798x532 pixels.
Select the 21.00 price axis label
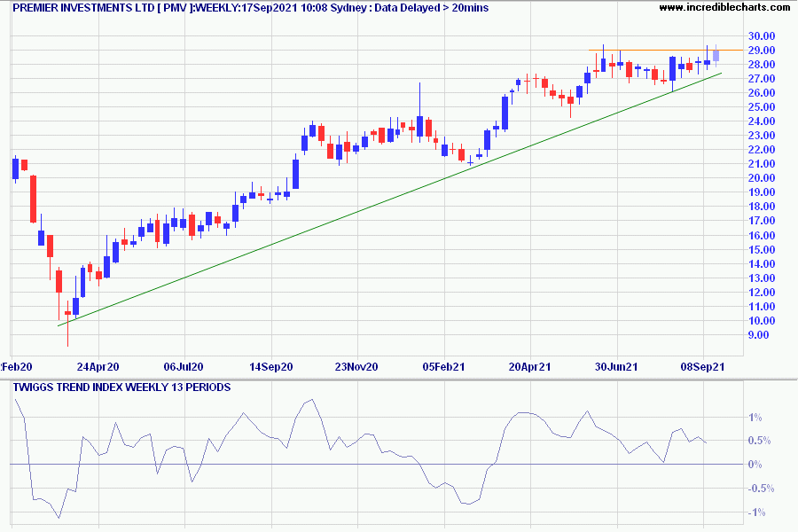pos(762,164)
